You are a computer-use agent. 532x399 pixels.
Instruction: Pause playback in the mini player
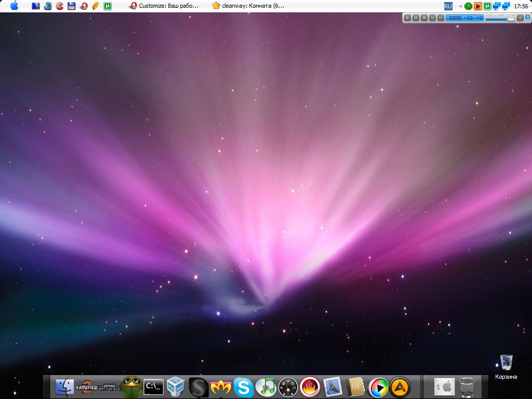pos(416,18)
